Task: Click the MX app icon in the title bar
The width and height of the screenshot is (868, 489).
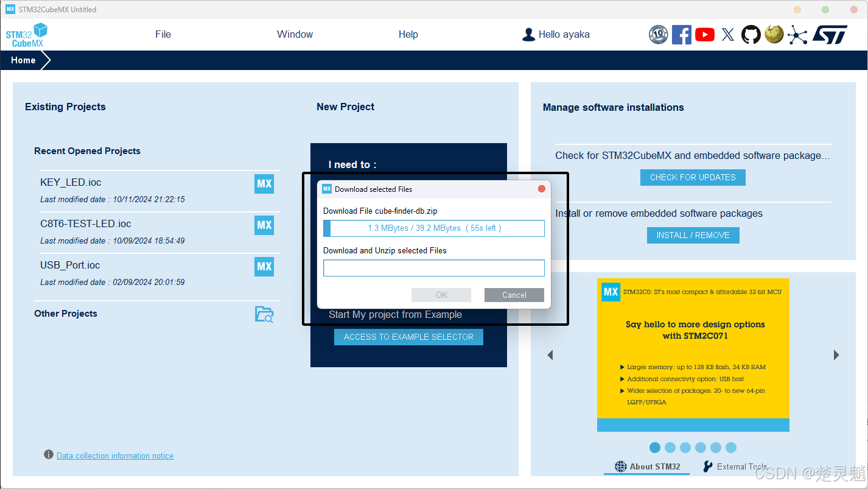Action: (x=10, y=9)
